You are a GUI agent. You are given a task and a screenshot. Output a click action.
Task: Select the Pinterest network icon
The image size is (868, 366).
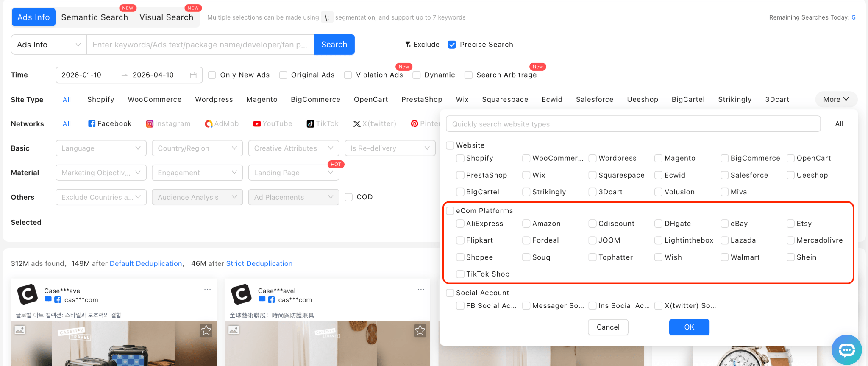click(x=415, y=123)
